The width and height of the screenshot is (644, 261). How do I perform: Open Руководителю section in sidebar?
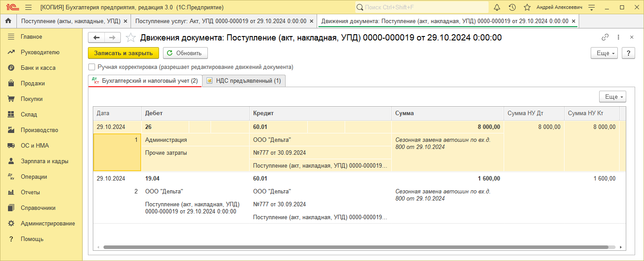point(41,52)
